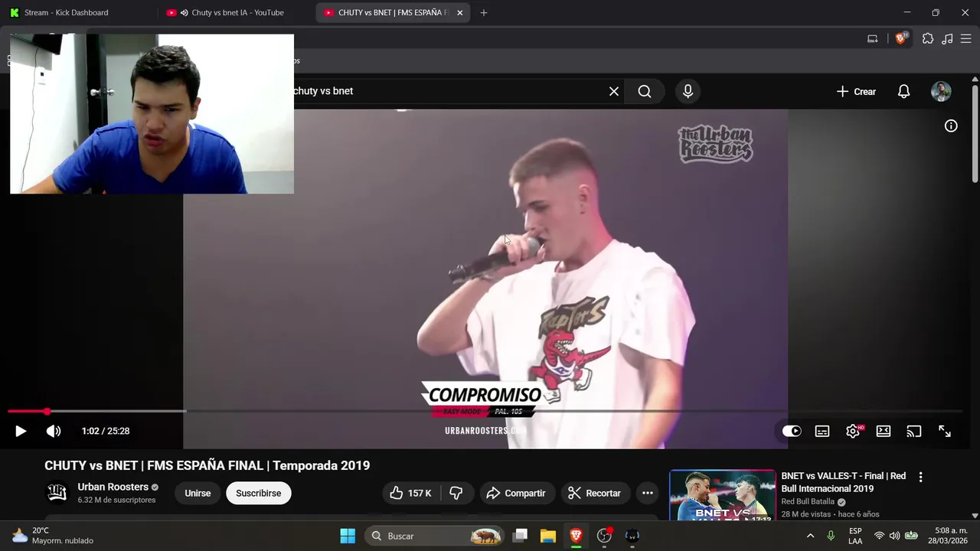
Task: Turn on subtitles with the captions icon
Action: (822, 432)
